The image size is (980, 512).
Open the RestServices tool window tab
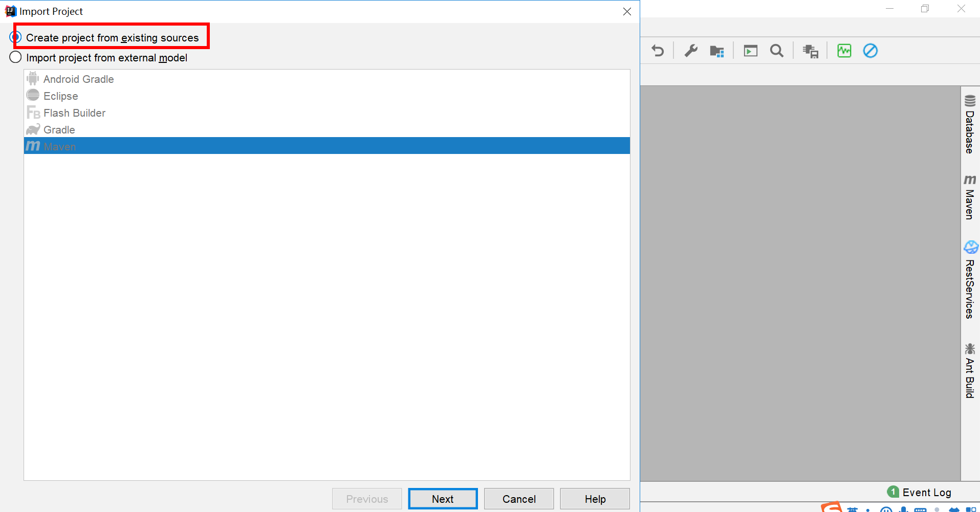(x=970, y=280)
